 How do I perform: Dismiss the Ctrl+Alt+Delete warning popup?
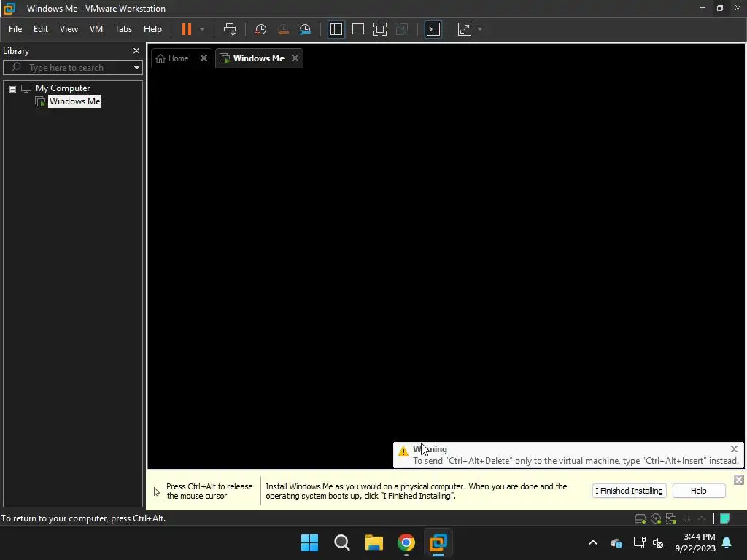pyautogui.click(x=734, y=449)
